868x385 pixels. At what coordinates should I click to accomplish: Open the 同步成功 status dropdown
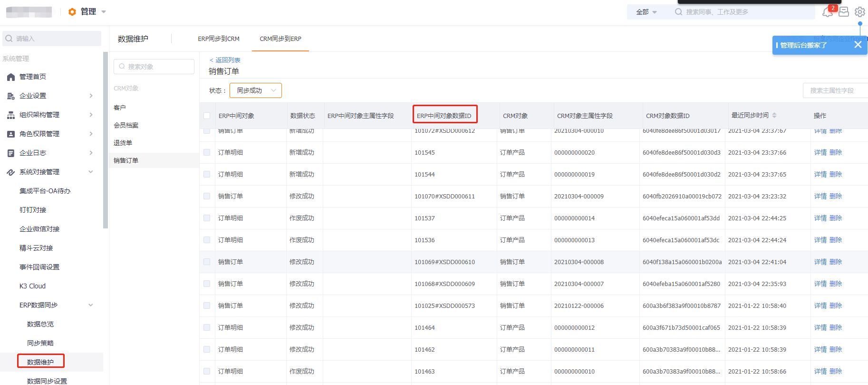[256, 90]
